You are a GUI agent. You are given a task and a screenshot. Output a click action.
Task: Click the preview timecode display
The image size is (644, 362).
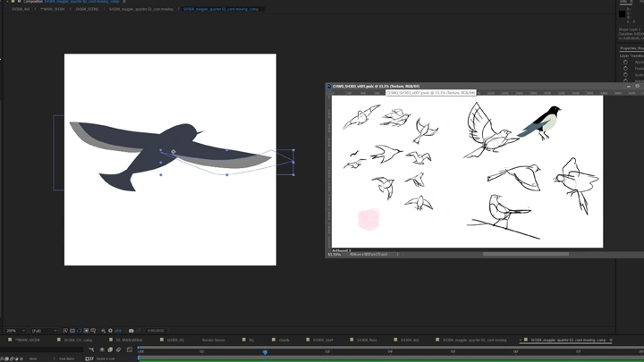(x=156, y=331)
